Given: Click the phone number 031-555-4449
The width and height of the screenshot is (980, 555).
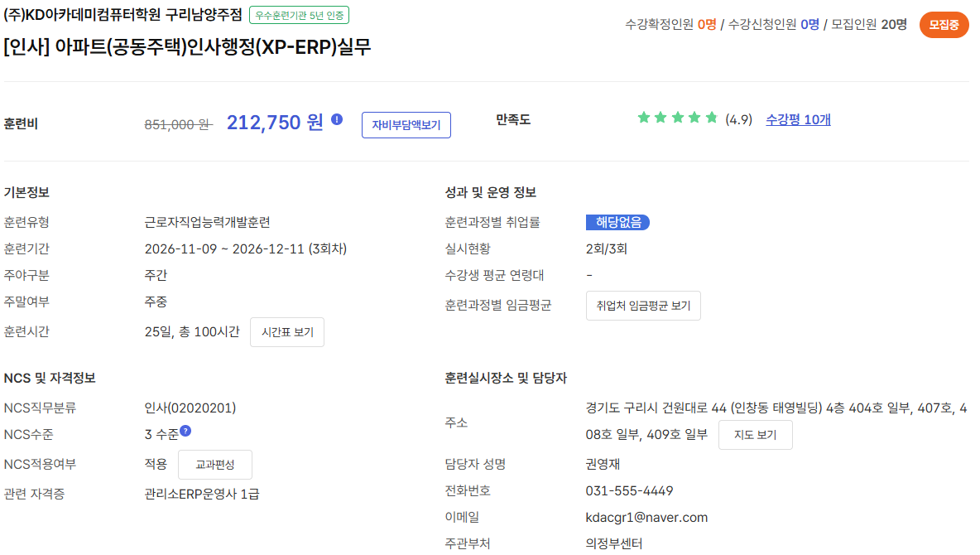Looking at the screenshot, I should click(629, 490).
